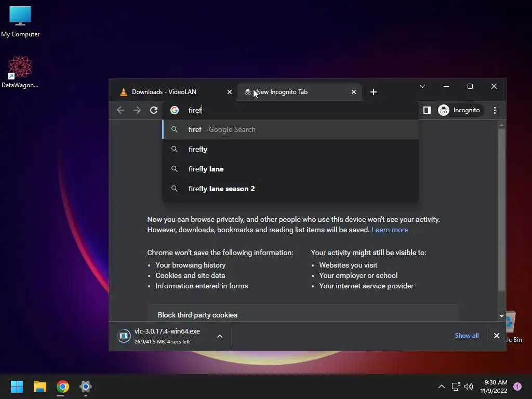Image resolution: width=532 pixels, height=399 pixels.
Task: Click Show all downloads
Action: pos(467,336)
